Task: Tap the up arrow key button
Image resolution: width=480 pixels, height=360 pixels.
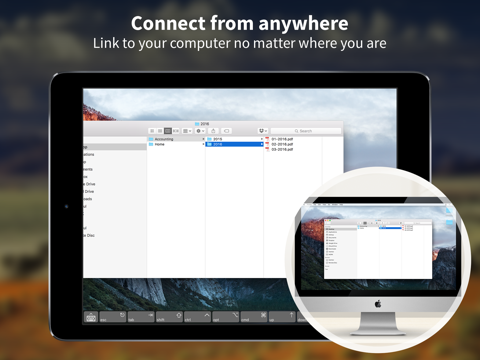Action: (282, 317)
